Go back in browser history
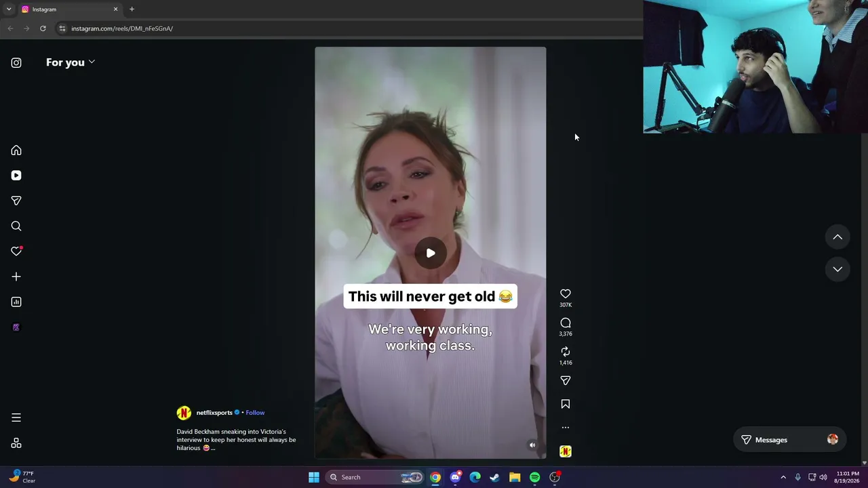The image size is (868, 488). coord(10,28)
